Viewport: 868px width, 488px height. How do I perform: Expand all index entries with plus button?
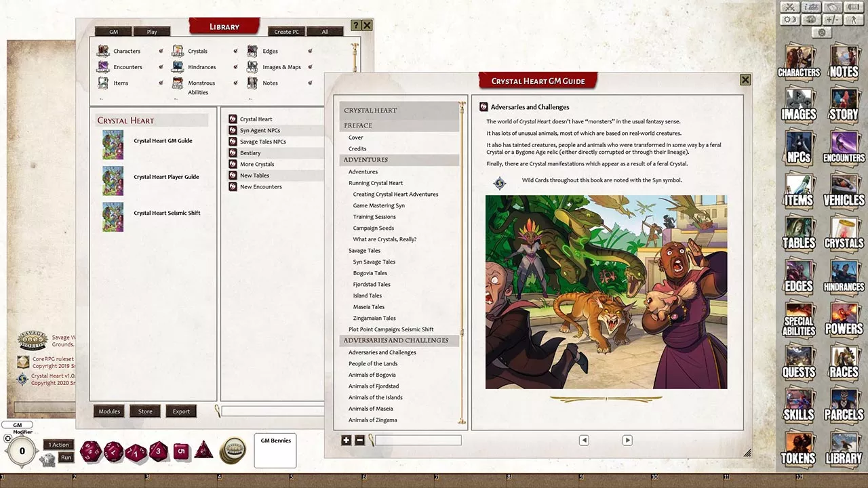(x=346, y=440)
